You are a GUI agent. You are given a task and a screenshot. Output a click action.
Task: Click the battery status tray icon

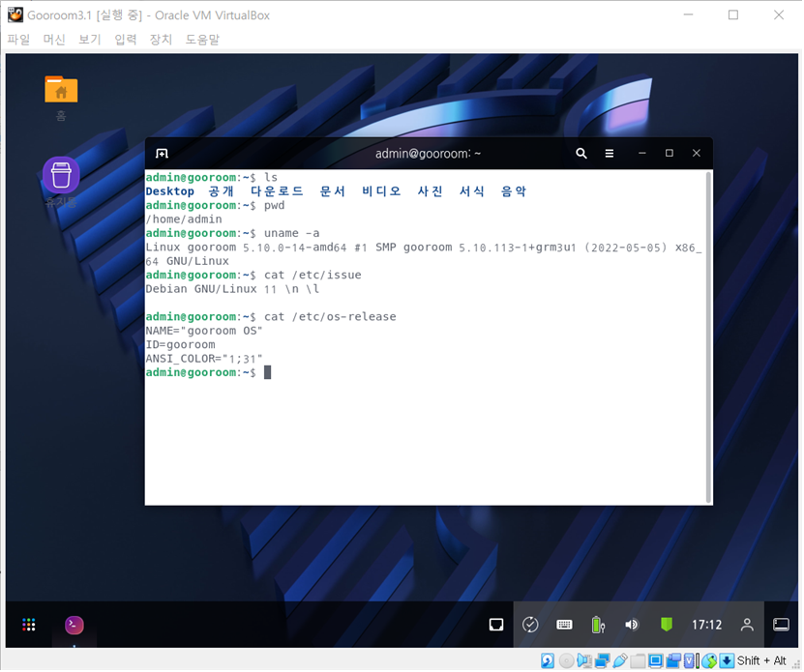click(599, 626)
